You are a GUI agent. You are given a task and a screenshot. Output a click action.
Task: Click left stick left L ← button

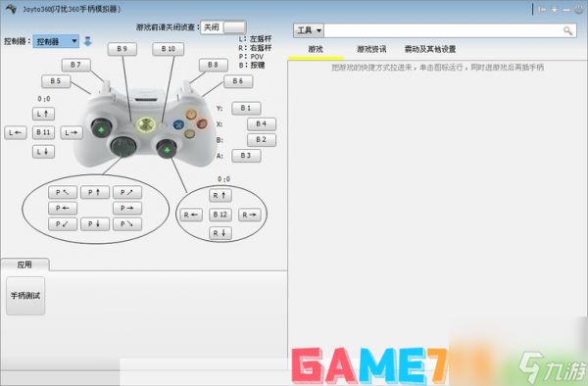[x=16, y=132]
